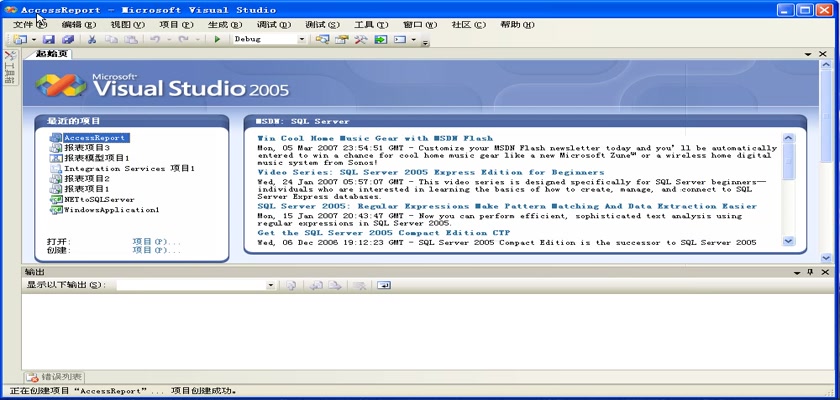Open 'Get the SQL Server 2005 Compact Edition CTP'
The image size is (840, 400).
tap(384, 233)
